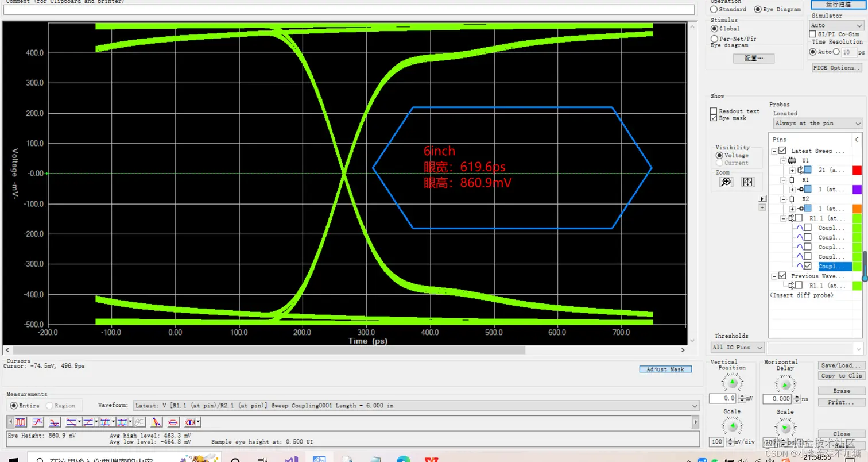The height and width of the screenshot is (462, 868).
Task: Click the vertical Scale knob
Action: 732,426
